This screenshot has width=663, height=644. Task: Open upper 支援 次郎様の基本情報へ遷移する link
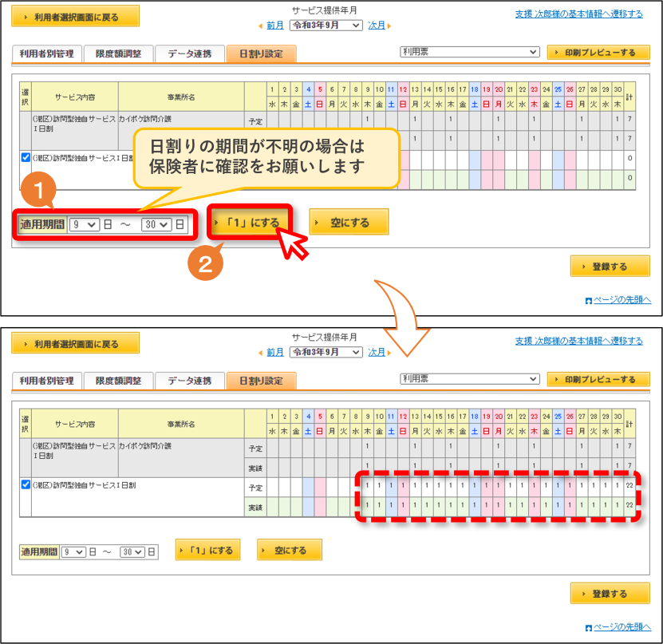click(x=578, y=14)
